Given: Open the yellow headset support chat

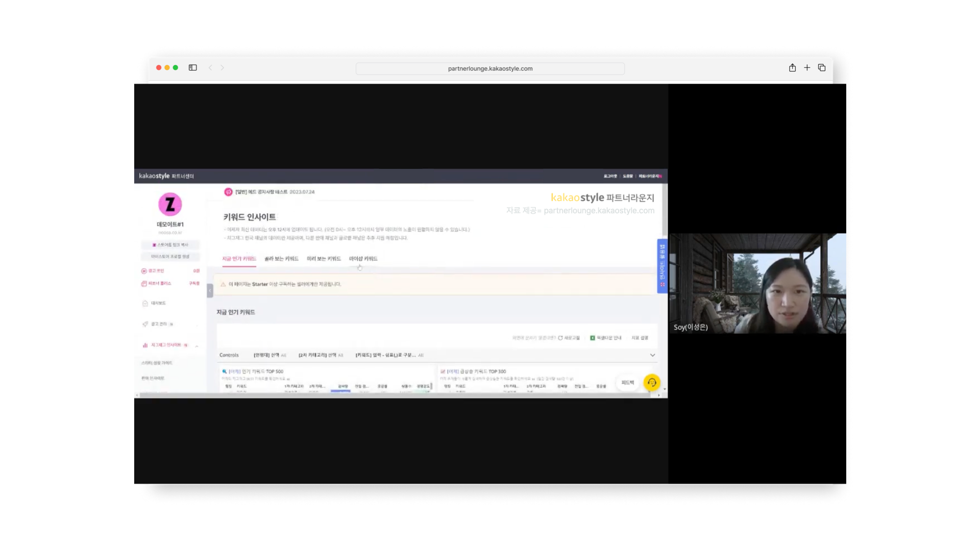Looking at the screenshot, I should (652, 382).
